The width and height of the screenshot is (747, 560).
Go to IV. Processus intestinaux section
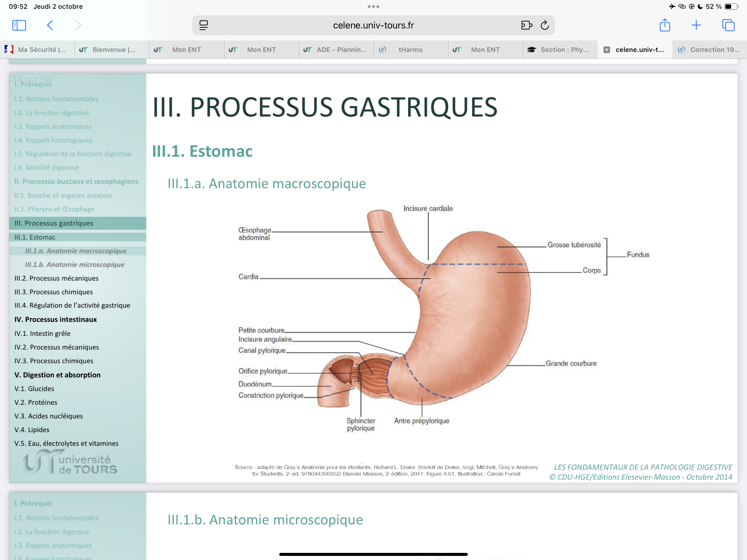tap(56, 320)
